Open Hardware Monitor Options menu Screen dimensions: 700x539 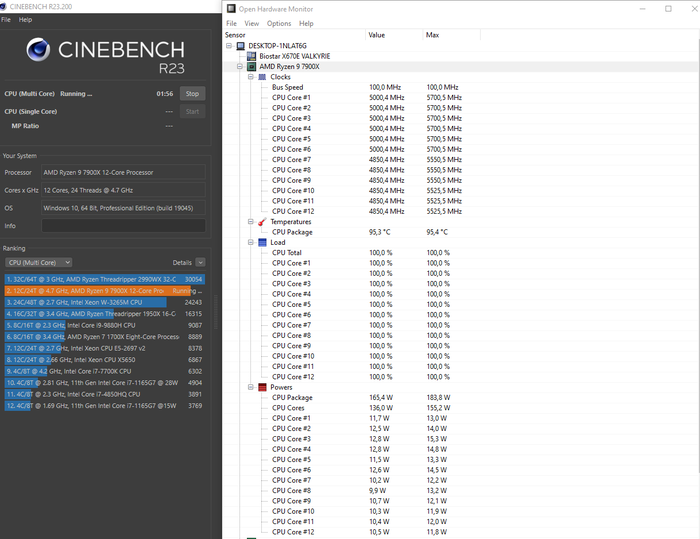[279, 23]
